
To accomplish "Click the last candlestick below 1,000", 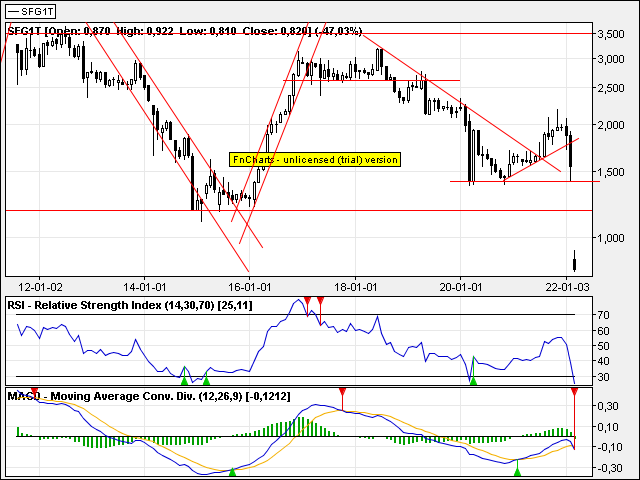I will (575, 261).
